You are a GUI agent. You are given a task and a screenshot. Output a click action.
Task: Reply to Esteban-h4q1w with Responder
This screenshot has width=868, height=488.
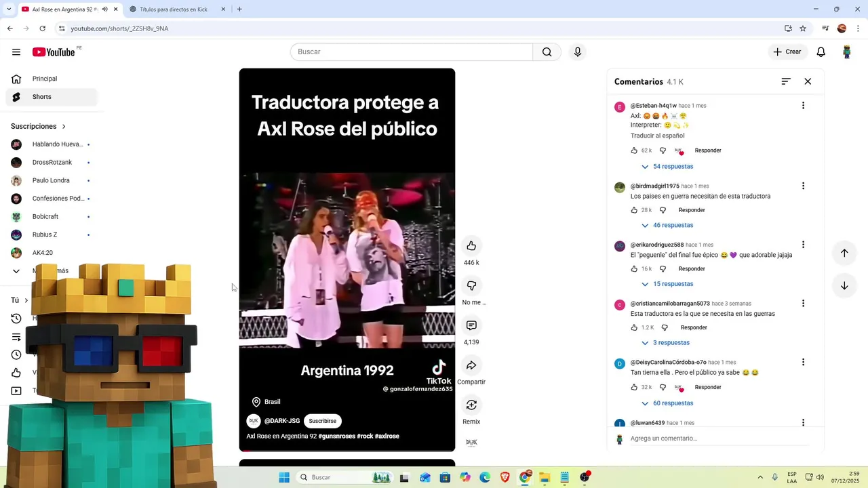[x=707, y=150]
